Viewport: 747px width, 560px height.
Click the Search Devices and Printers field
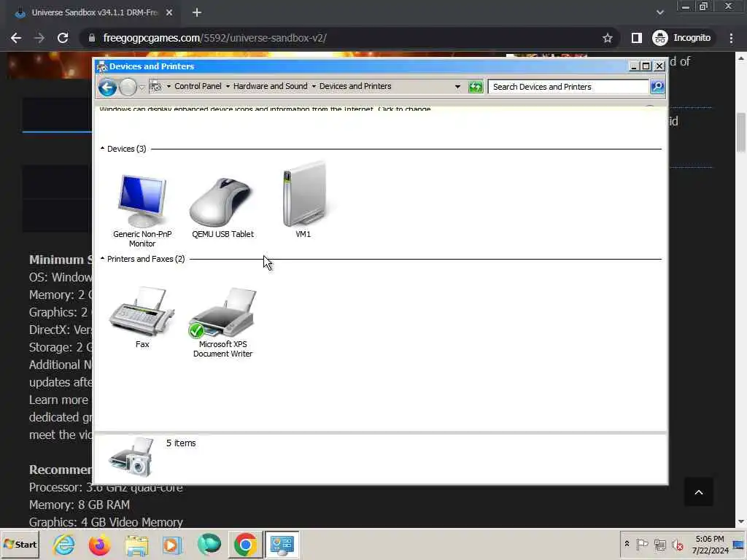(569, 87)
